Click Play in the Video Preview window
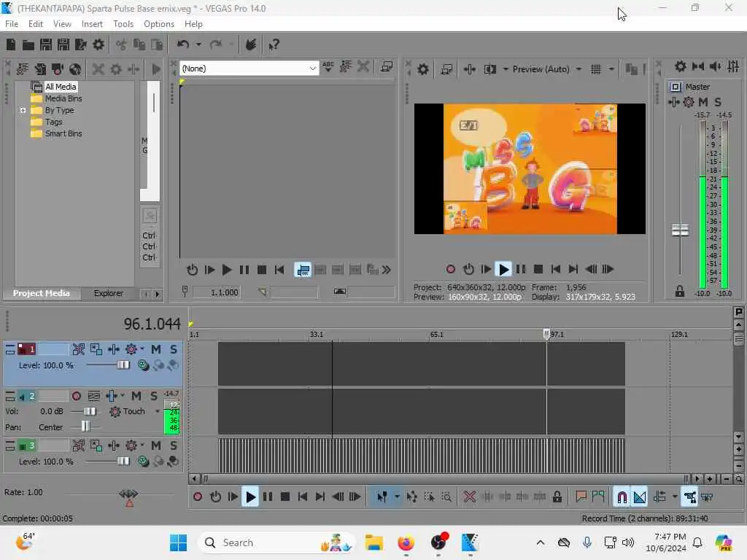The image size is (747, 560). (x=503, y=269)
